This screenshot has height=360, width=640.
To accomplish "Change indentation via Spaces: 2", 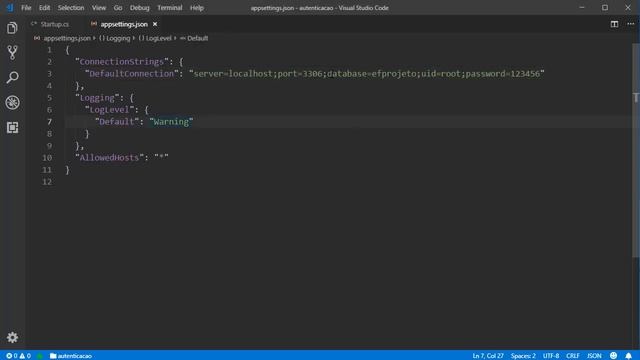I will (523, 356).
